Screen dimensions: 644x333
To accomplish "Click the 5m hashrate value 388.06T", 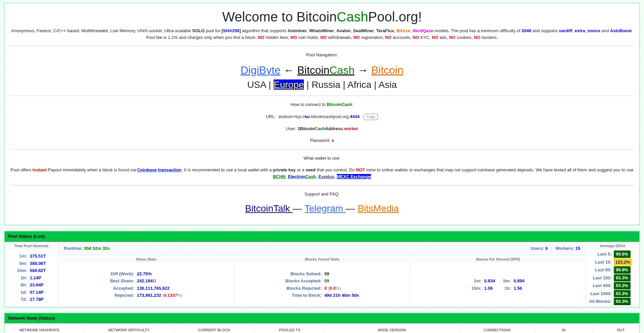I will pos(38,264).
